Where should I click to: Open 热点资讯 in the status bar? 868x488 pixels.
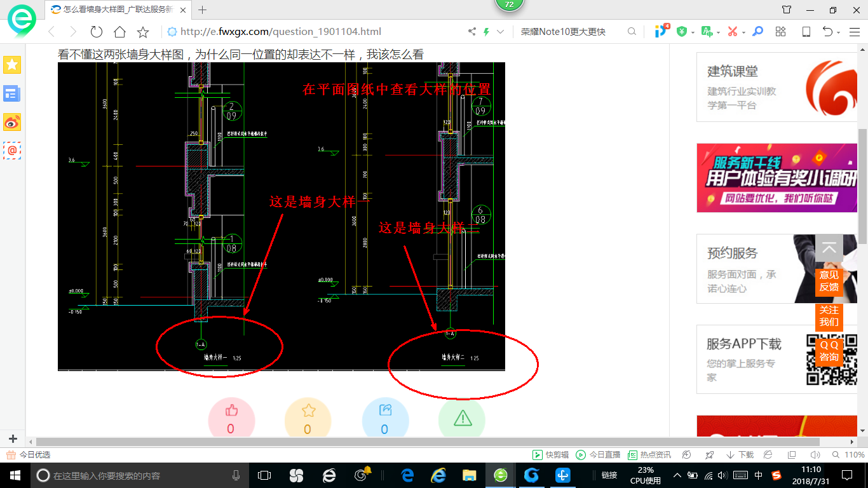pos(649,455)
